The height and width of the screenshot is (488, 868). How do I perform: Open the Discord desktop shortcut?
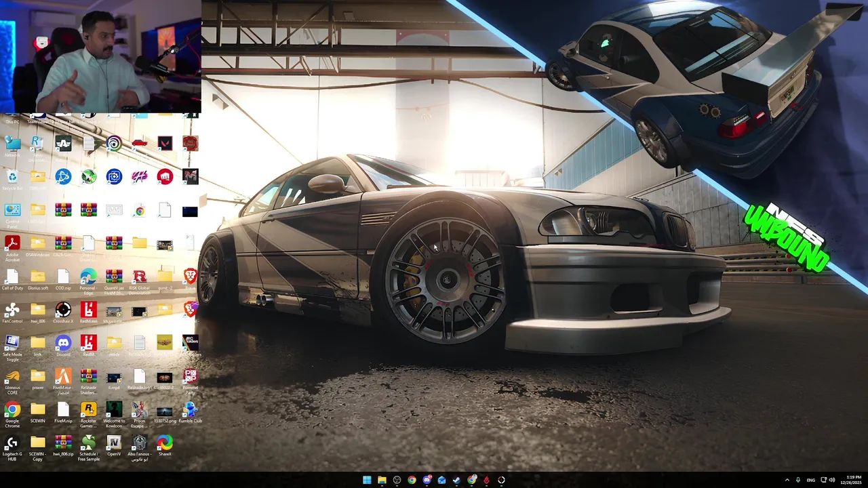click(x=63, y=345)
